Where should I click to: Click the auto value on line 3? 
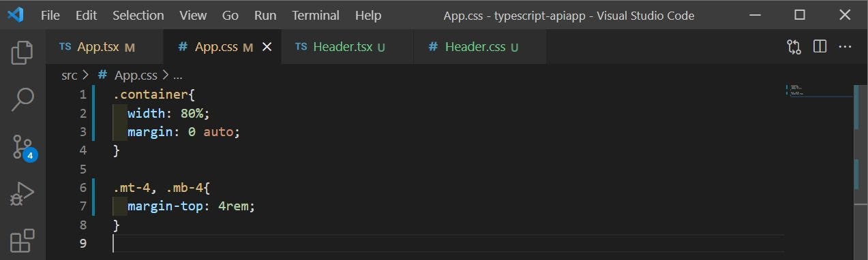[x=218, y=131]
